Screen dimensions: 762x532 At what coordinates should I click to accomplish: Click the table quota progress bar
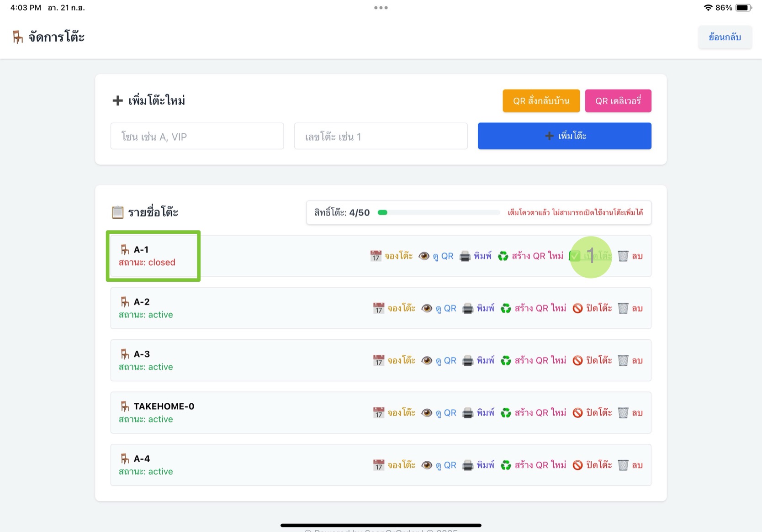[x=439, y=212]
